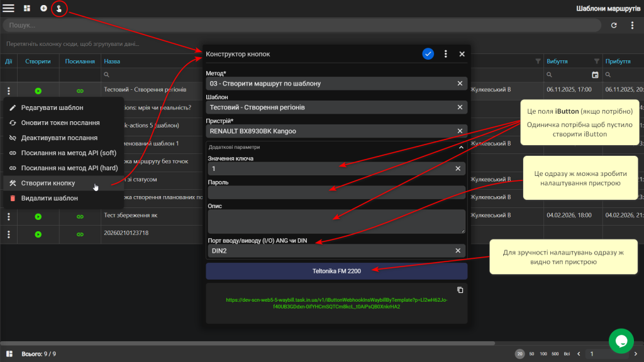Open the generated iButton webhook link
The image size is (644, 362).
click(336, 303)
